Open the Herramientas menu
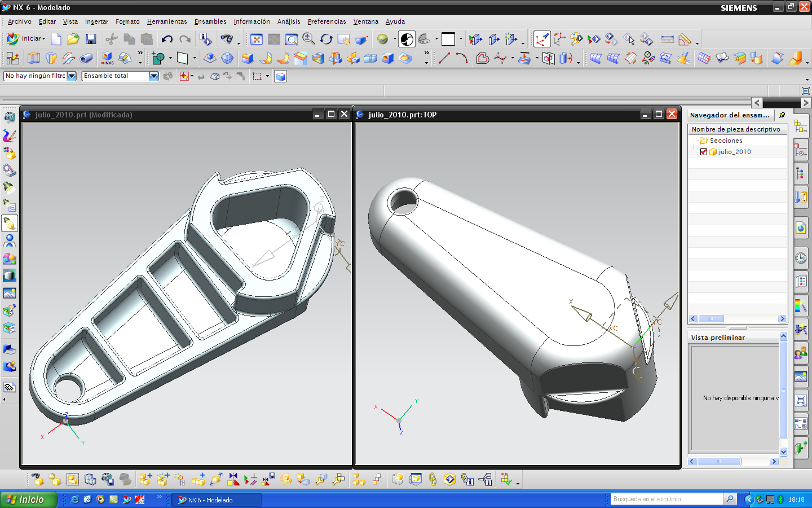812x508 pixels. (x=167, y=21)
